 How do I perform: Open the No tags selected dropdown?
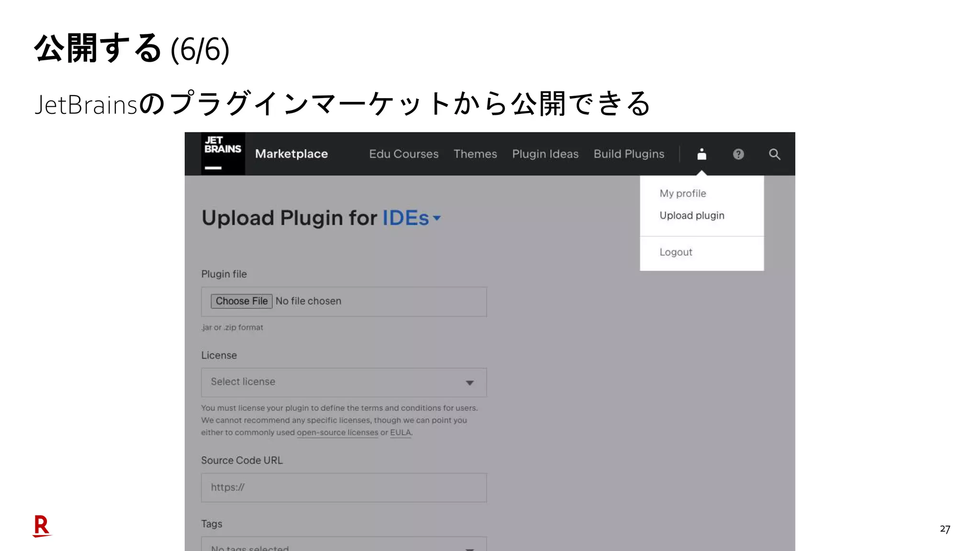pyautogui.click(x=344, y=544)
